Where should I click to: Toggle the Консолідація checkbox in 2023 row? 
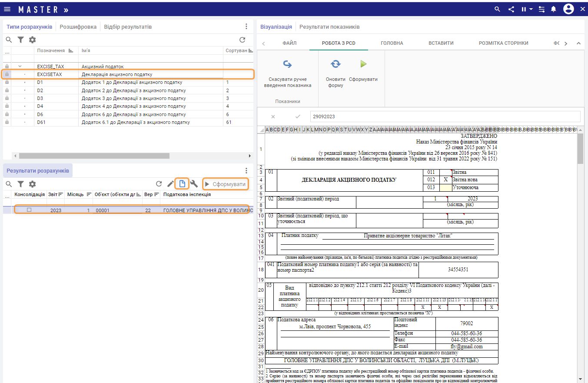pyautogui.click(x=29, y=210)
